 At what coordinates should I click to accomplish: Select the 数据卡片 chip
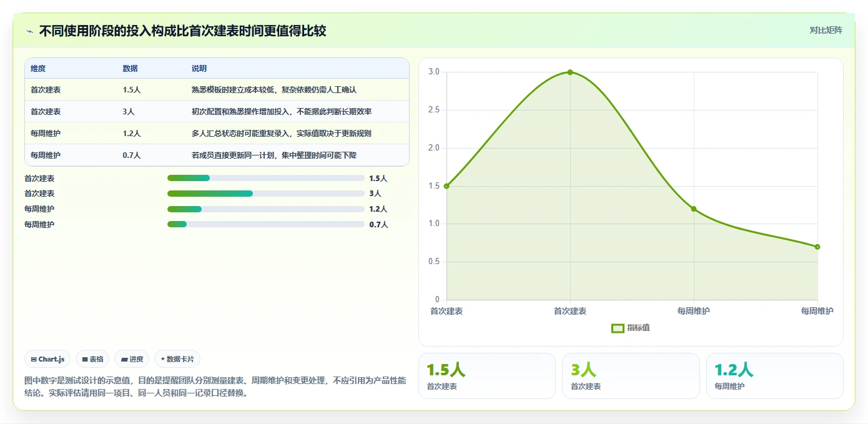177,359
